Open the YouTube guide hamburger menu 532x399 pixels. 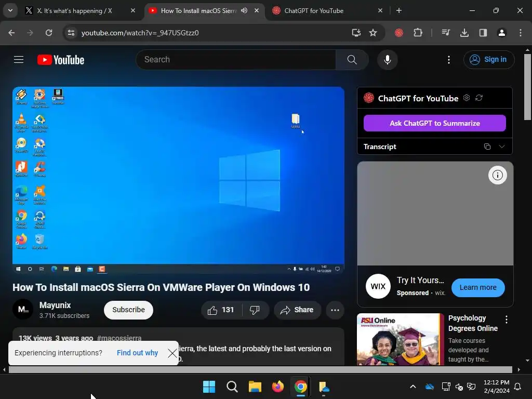[19, 60]
